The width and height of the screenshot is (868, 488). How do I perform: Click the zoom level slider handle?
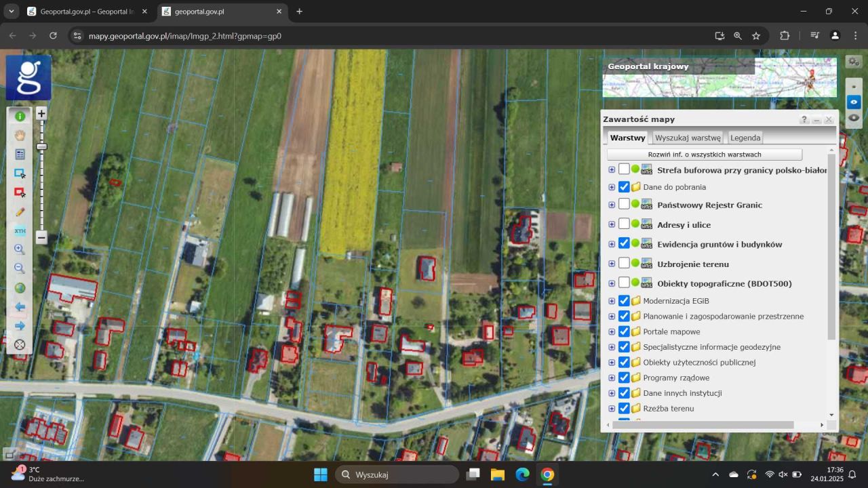point(41,146)
